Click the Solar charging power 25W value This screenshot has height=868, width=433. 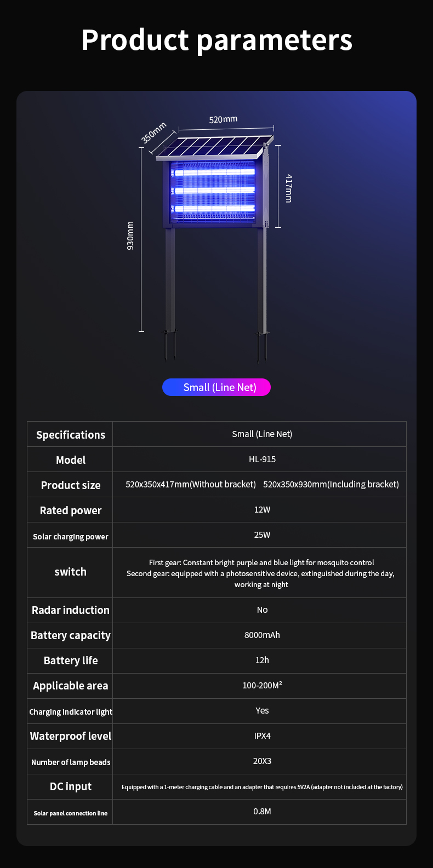tap(262, 535)
